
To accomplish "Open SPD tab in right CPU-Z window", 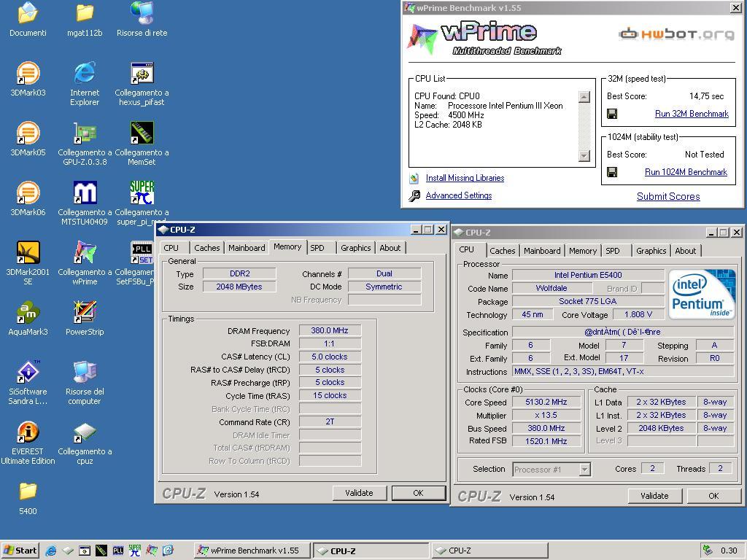I will (613, 251).
